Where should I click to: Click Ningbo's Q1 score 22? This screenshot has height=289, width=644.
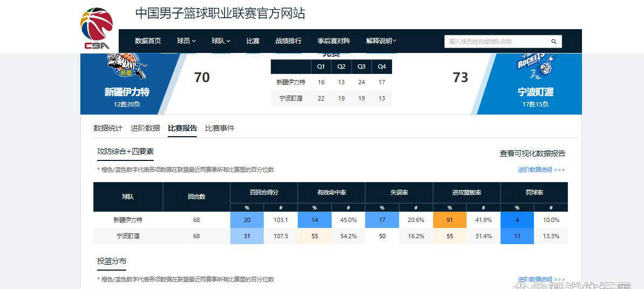(321, 98)
